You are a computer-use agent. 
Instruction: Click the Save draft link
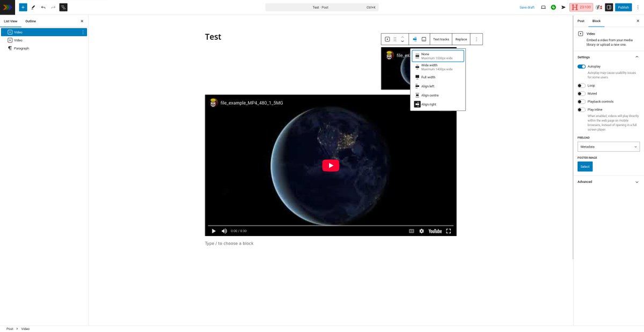(527, 8)
